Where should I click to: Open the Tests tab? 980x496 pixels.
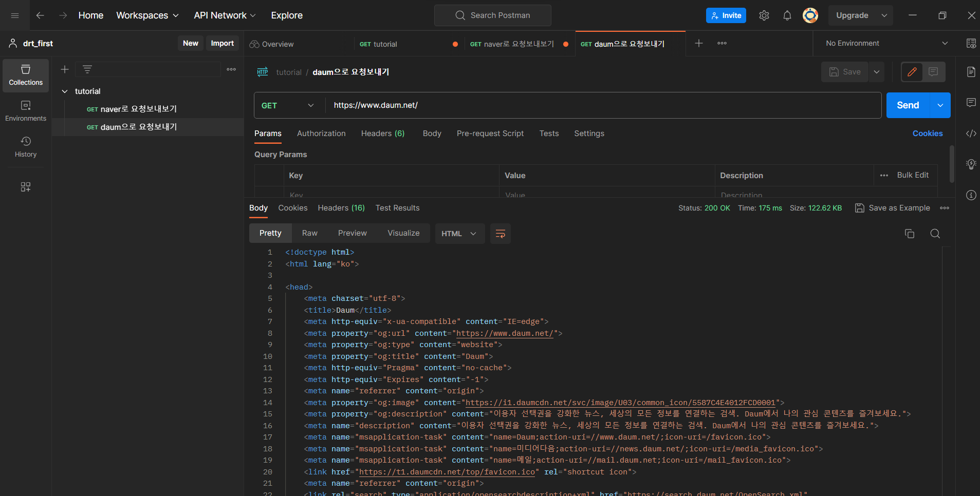click(549, 133)
